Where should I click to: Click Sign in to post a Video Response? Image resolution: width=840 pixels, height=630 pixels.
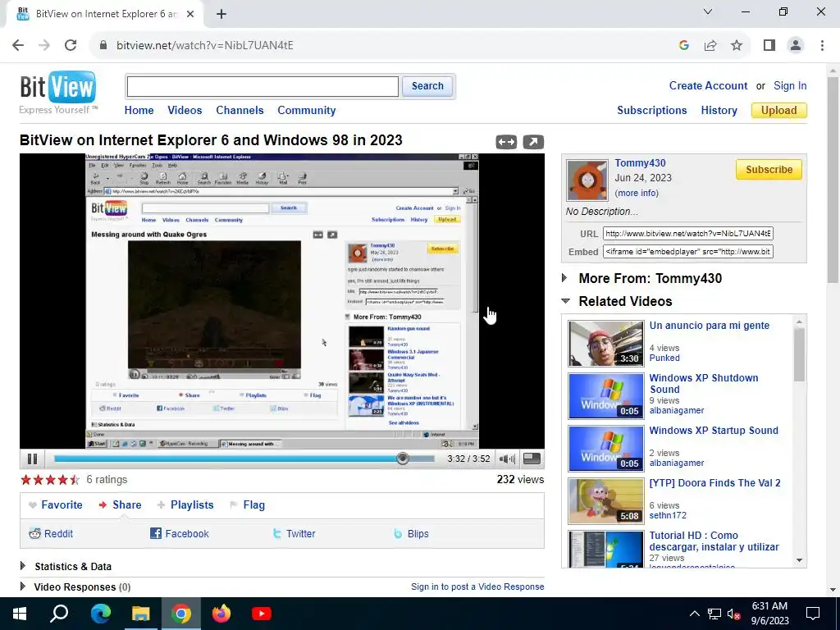[477, 587]
